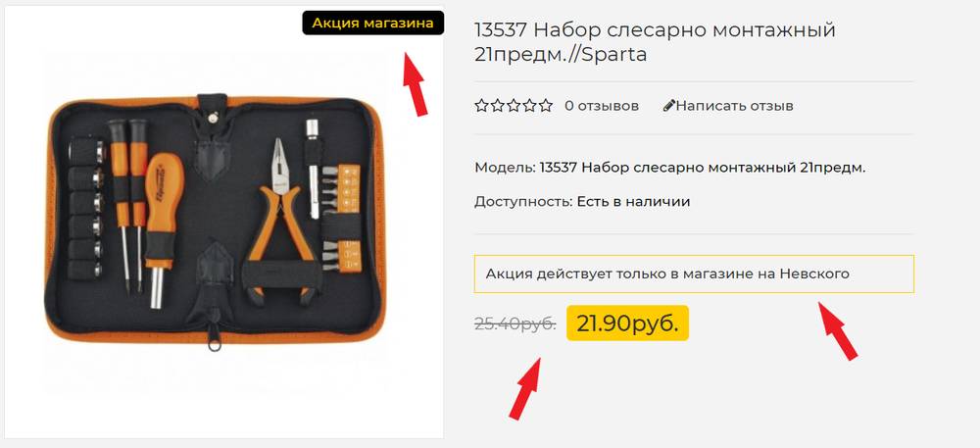Image resolution: width=980 pixels, height=448 pixels.
Task: Click the Акция магазина badge
Action: 373,24
